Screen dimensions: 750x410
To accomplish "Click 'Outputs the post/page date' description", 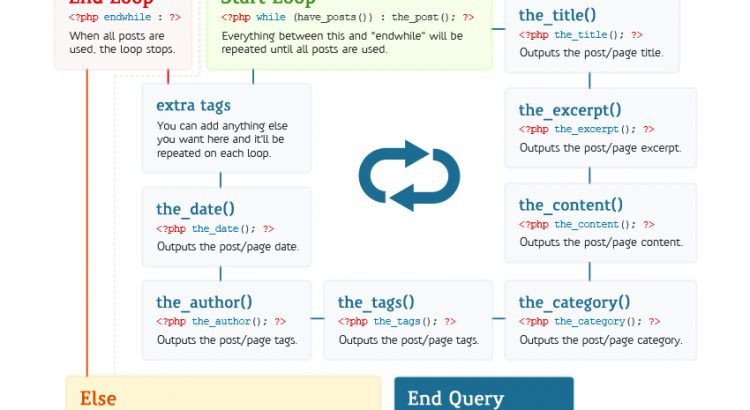I will click(x=227, y=246).
